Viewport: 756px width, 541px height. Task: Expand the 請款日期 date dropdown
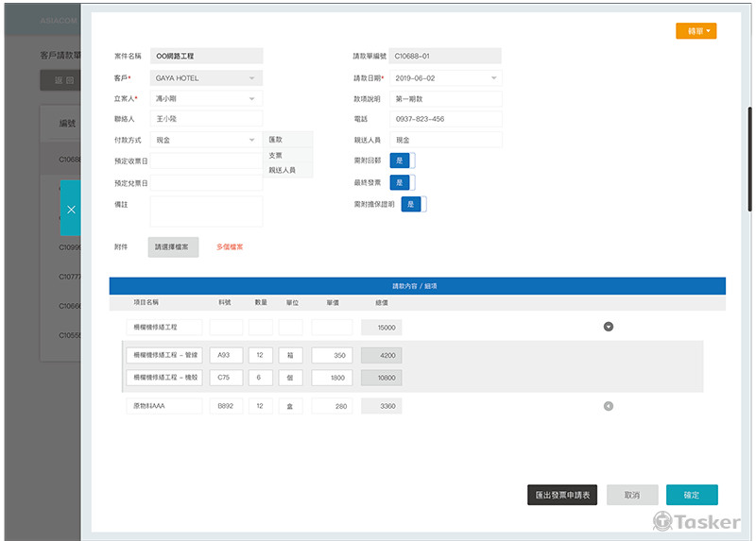tap(445, 77)
